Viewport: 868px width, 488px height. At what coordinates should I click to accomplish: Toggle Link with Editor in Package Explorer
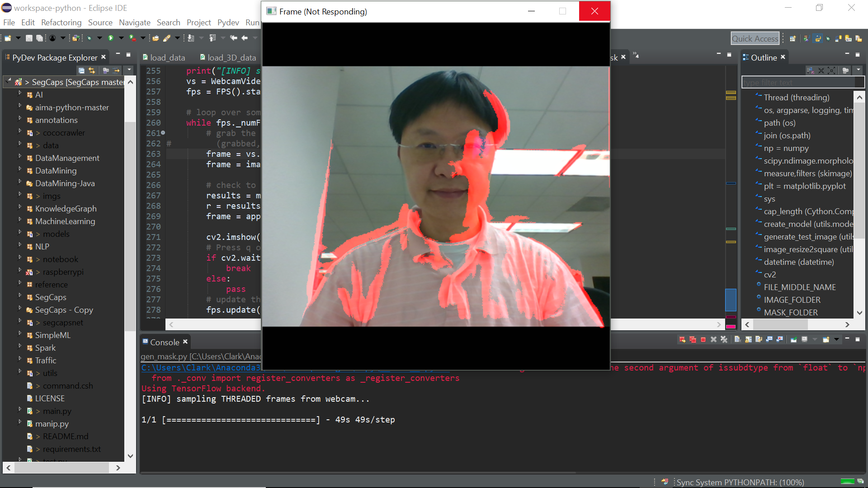pos(92,70)
